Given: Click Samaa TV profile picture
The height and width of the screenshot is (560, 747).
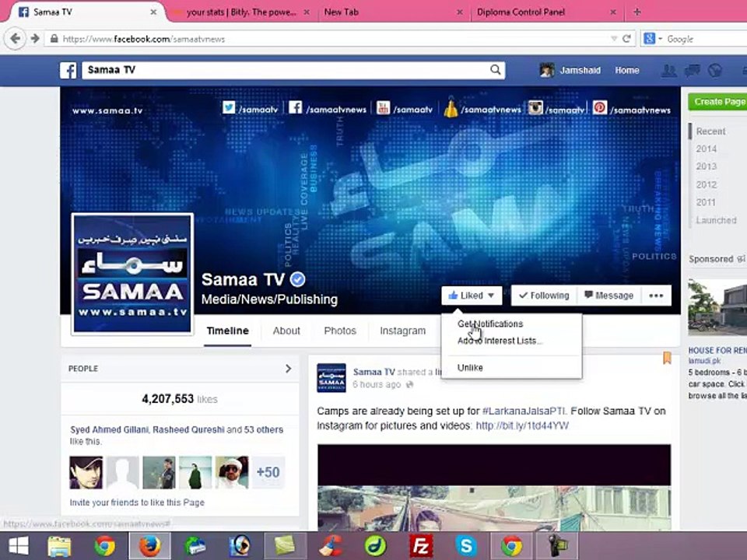Looking at the screenshot, I should coord(132,274).
